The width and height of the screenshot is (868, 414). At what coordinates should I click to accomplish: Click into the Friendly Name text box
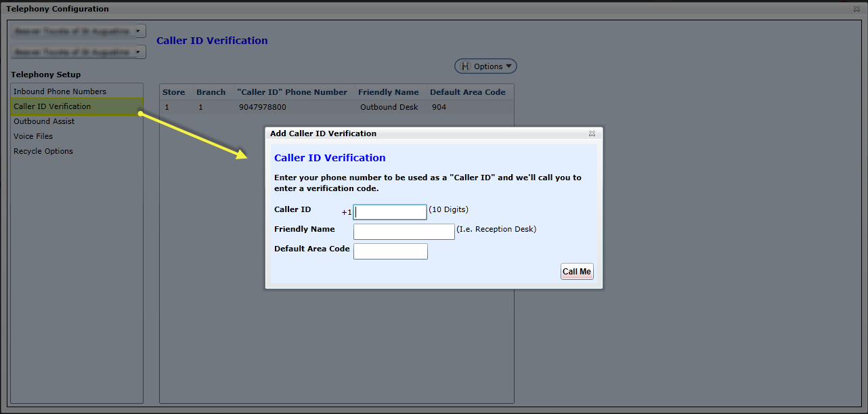coord(404,232)
